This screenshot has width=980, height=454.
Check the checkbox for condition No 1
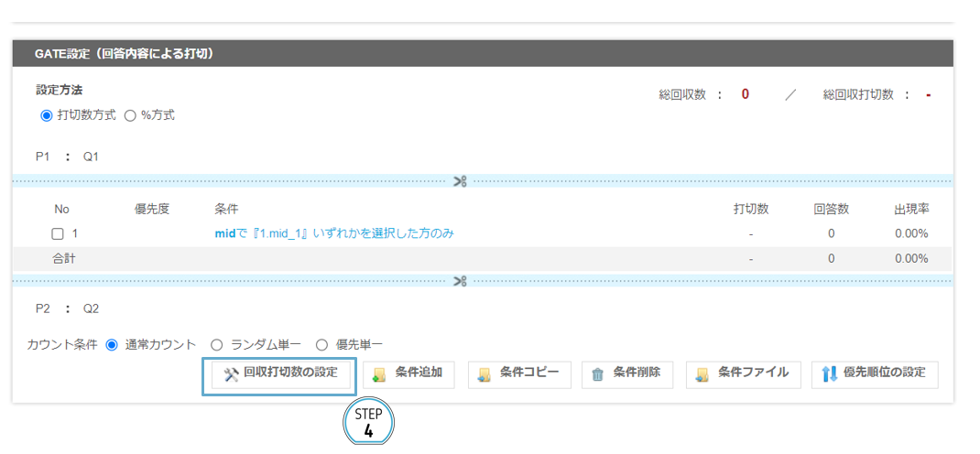tap(58, 234)
